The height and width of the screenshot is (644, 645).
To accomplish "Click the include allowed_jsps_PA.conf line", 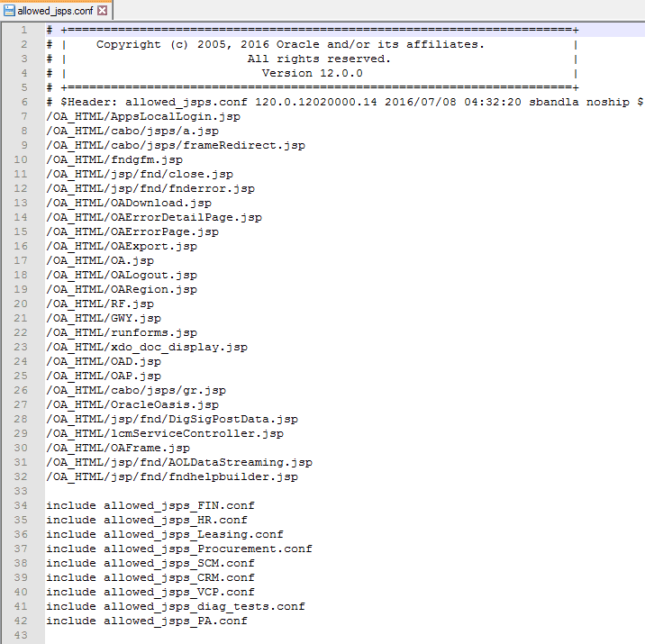I will 147,621.
